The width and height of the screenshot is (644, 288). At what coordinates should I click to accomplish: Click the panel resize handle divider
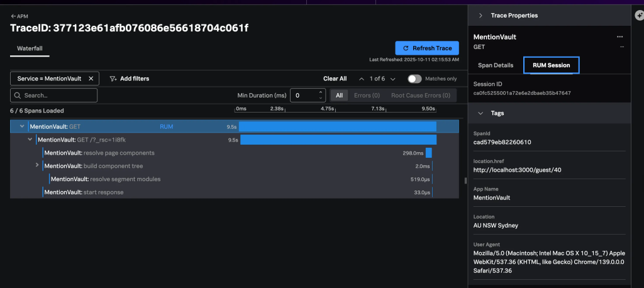click(465, 180)
